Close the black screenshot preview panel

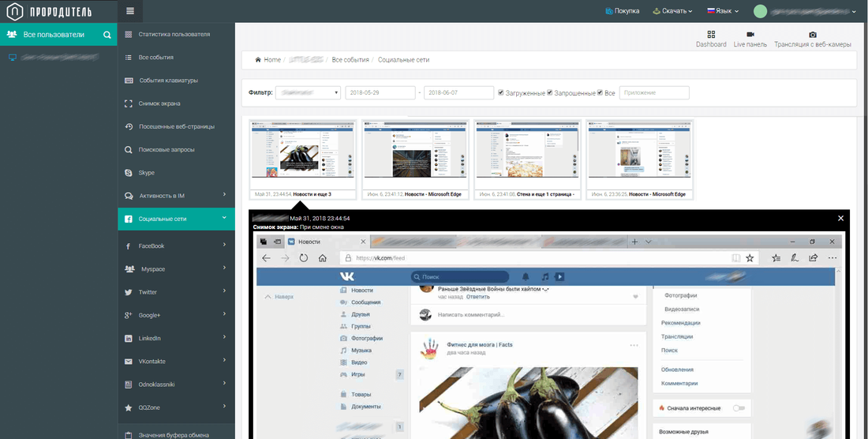[x=841, y=218]
